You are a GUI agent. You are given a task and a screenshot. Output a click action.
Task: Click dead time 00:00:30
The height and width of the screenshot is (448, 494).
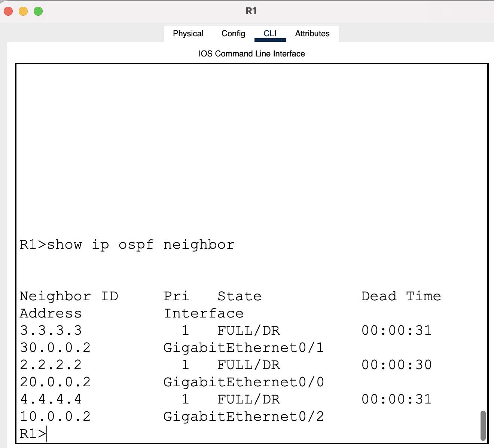click(x=397, y=365)
